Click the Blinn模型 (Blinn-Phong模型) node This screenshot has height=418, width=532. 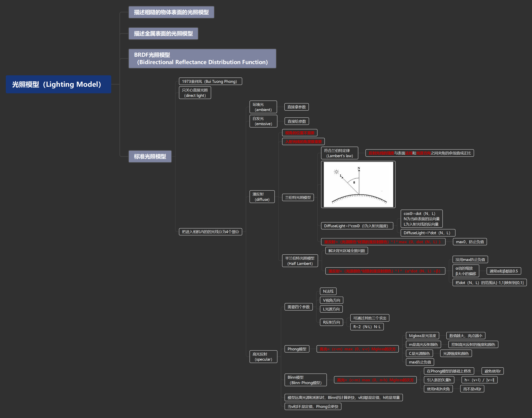(305, 380)
